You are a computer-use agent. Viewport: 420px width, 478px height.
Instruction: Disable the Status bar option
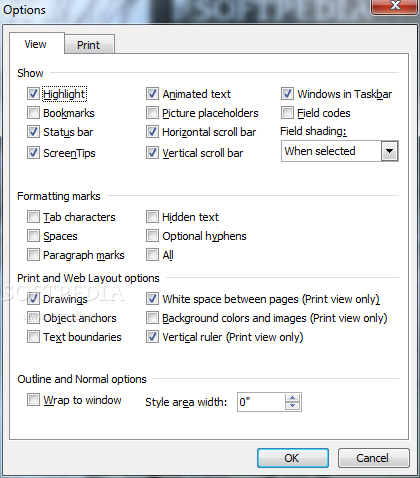point(33,132)
